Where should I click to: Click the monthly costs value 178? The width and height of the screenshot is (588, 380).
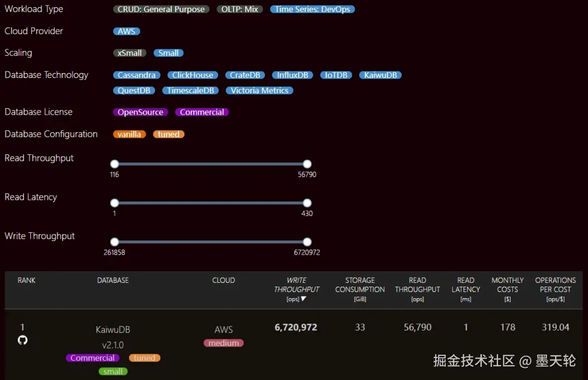[508, 327]
